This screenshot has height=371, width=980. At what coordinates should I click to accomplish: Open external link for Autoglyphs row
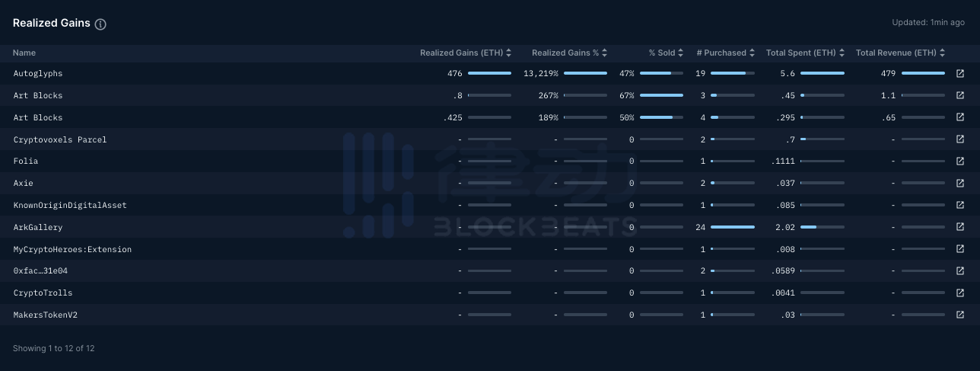pyautogui.click(x=960, y=73)
